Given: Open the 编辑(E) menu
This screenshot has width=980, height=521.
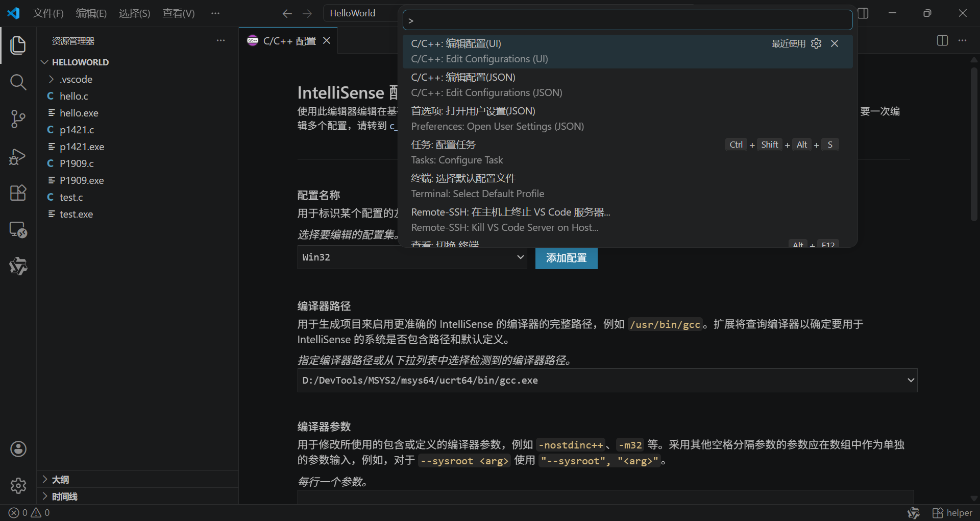Looking at the screenshot, I should coord(91,13).
